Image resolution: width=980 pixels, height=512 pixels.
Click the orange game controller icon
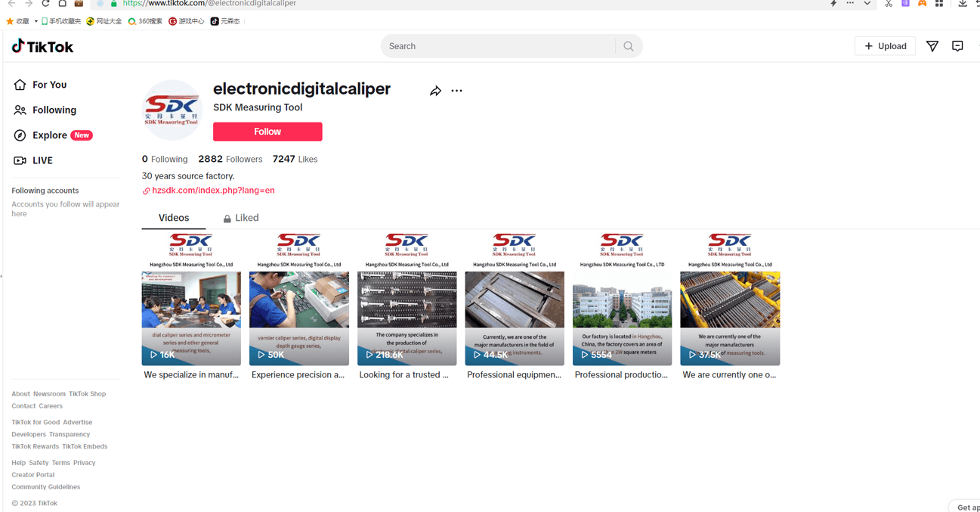922,4
